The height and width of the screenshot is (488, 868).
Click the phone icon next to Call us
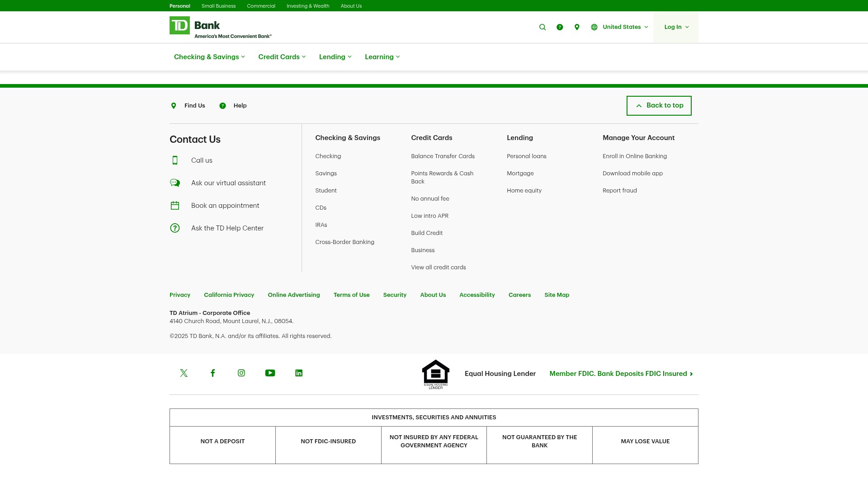point(175,160)
